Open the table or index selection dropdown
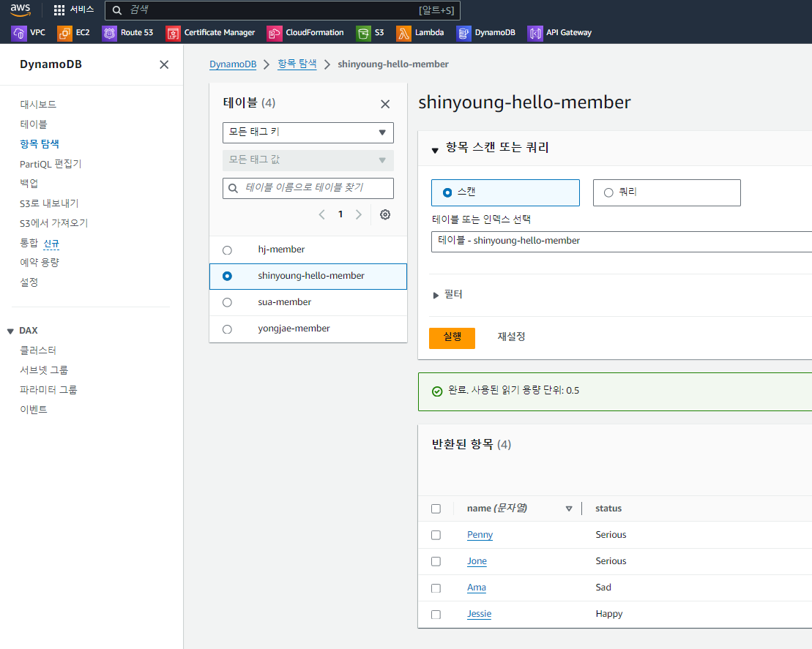This screenshot has width=812, height=649. (622, 241)
